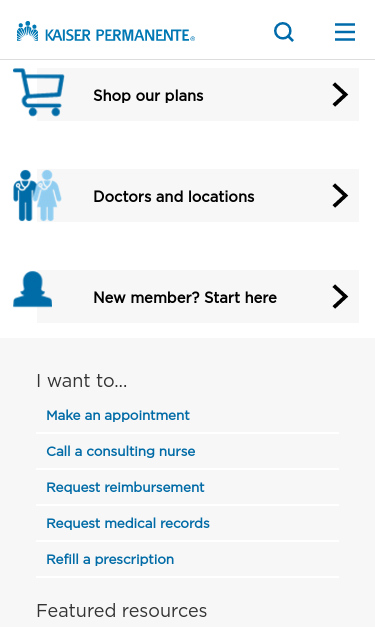Open the search magnifier icon
This screenshot has height=627, width=375.
(284, 32)
